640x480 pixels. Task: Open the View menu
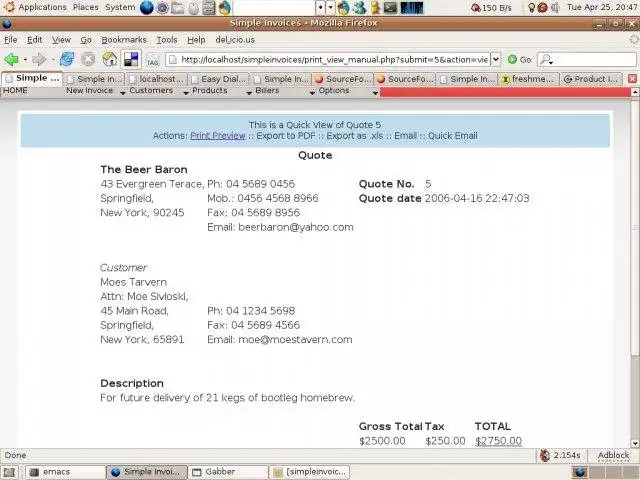61,40
